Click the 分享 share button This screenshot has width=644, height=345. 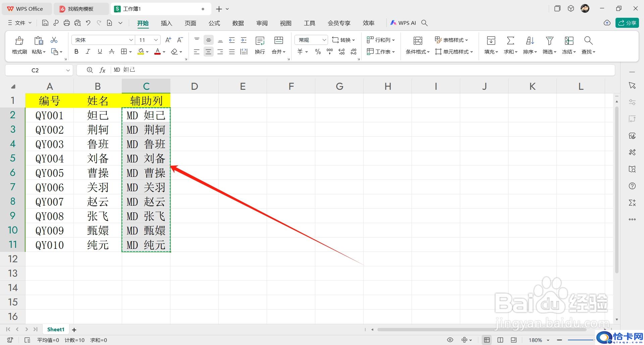coord(627,23)
